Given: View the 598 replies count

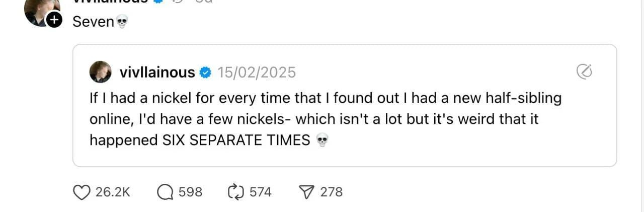Looking at the screenshot, I should tap(191, 192).
